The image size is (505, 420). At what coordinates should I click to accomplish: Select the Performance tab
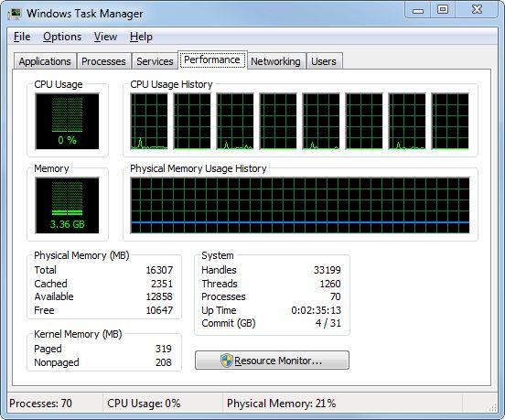(x=212, y=59)
